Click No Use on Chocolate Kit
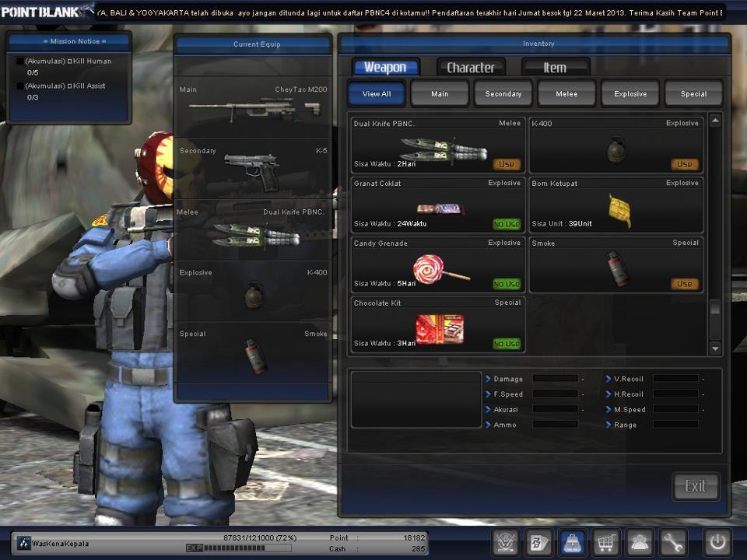The height and width of the screenshot is (560, 747). click(507, 344)
